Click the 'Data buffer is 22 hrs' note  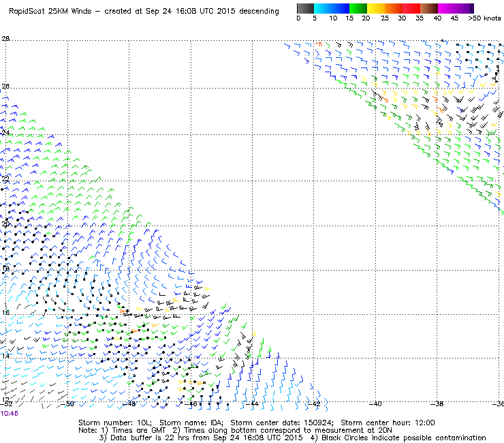[x=151, y=438]
